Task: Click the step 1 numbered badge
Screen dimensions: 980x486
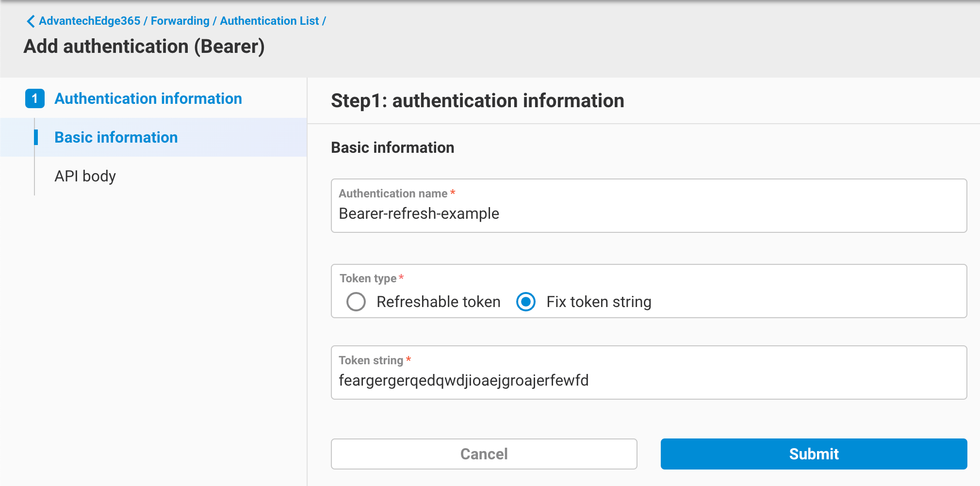Action: coord(34,98)
